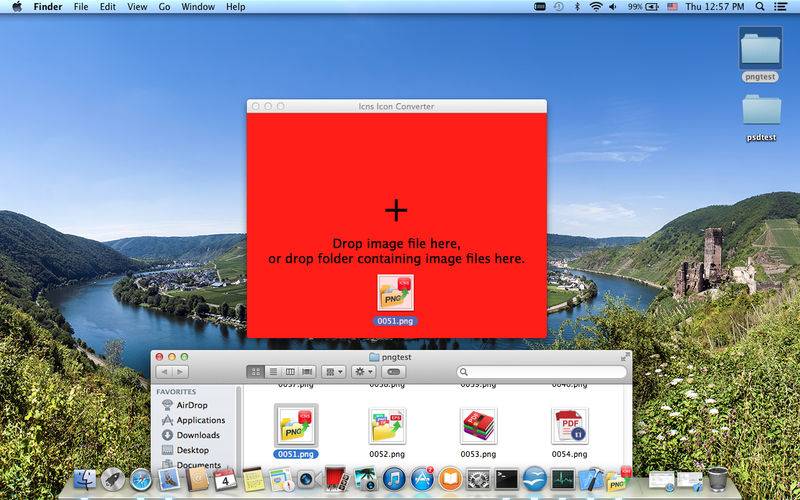Select the 0052.png file thumbnail
The width and height of the screenshot is (800, 500).
pyautogui.click(x=387, y=426)
